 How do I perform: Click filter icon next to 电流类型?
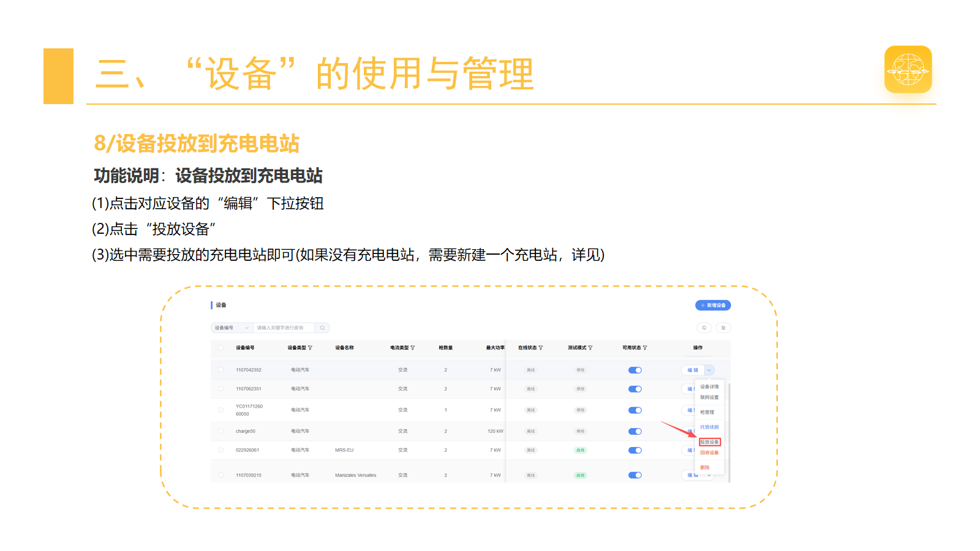tap(412, 348)
